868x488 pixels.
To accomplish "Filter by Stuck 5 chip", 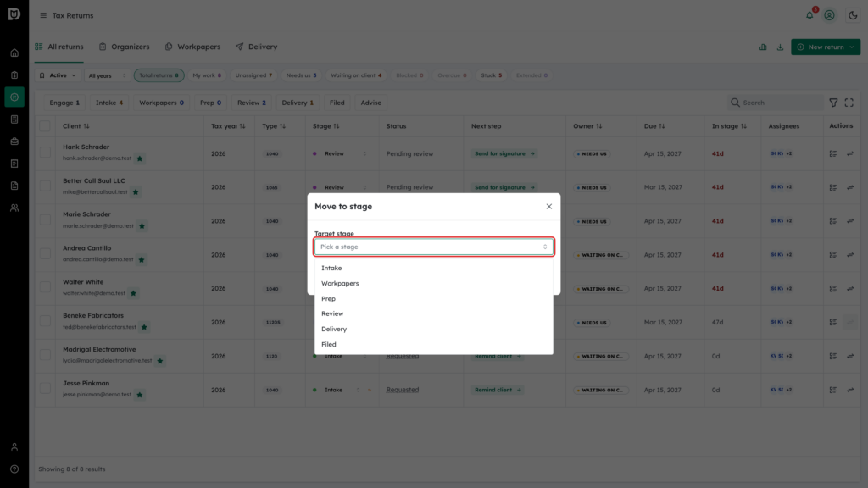I will [x=491, y=75].
